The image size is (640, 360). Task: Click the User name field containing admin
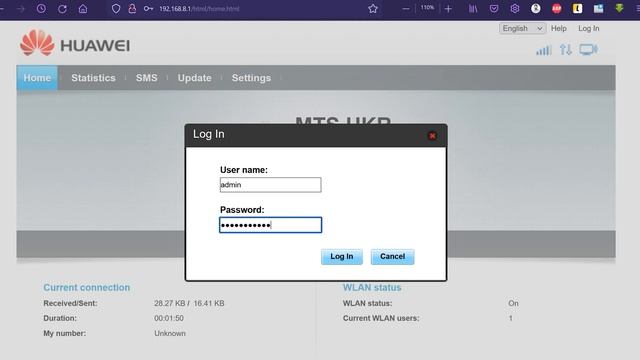click(270, 185)
